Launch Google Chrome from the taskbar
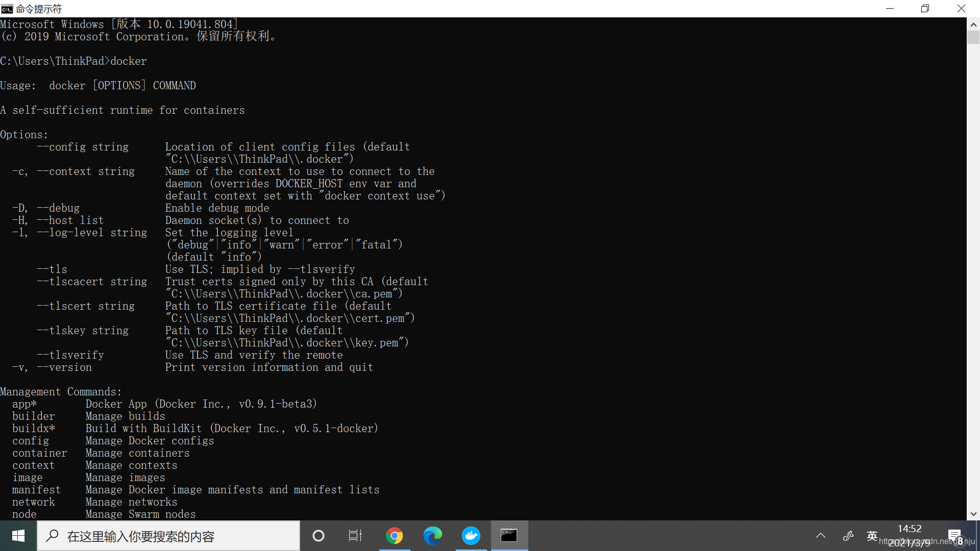980x551 pixels. pos(394,536)
